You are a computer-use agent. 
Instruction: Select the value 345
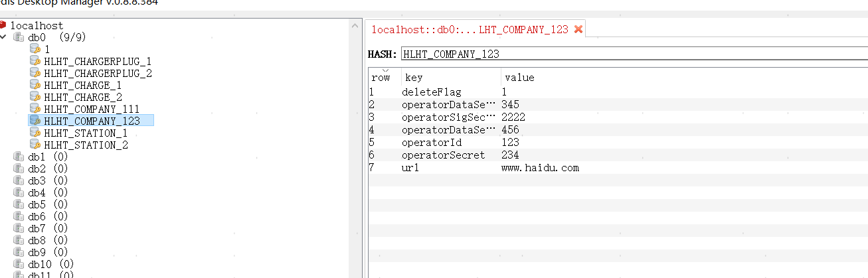pos(510,104)
